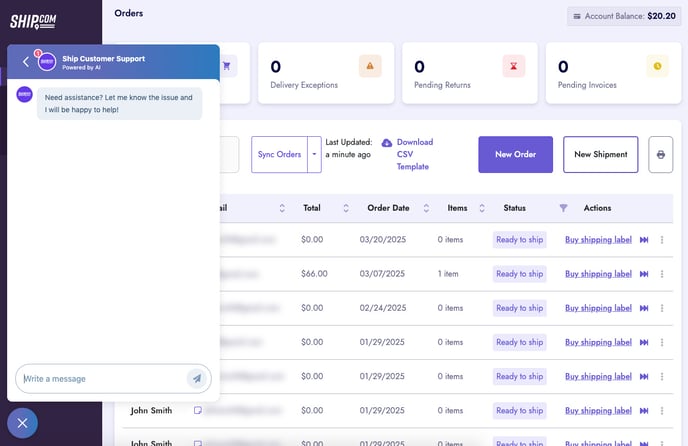Click the Orders page title
Image resolution: width=688 pixels, height=446 pixels.
click(129, 13)
